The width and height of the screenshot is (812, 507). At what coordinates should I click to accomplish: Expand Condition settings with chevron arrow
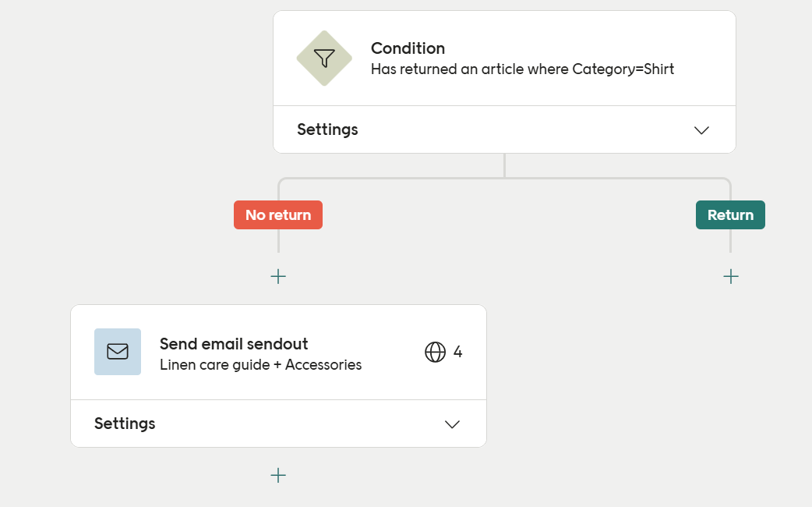701,130
